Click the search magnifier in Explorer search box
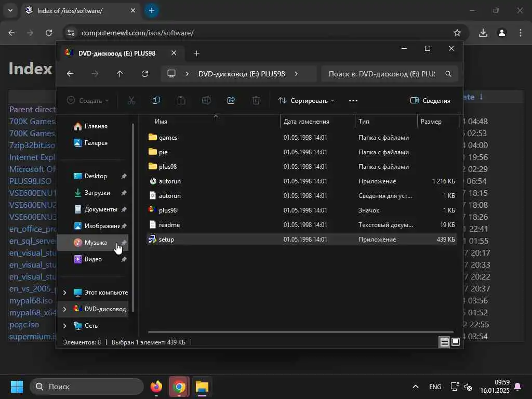The height and width of the screenshot is (399, 532). tap(448, 74)
